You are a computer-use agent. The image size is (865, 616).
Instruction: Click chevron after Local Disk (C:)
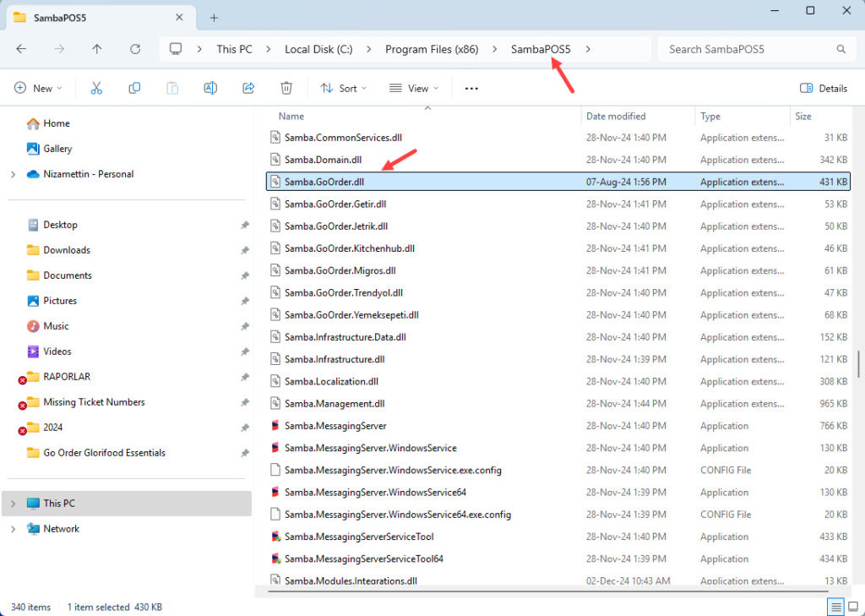click(x=368, y=49)
